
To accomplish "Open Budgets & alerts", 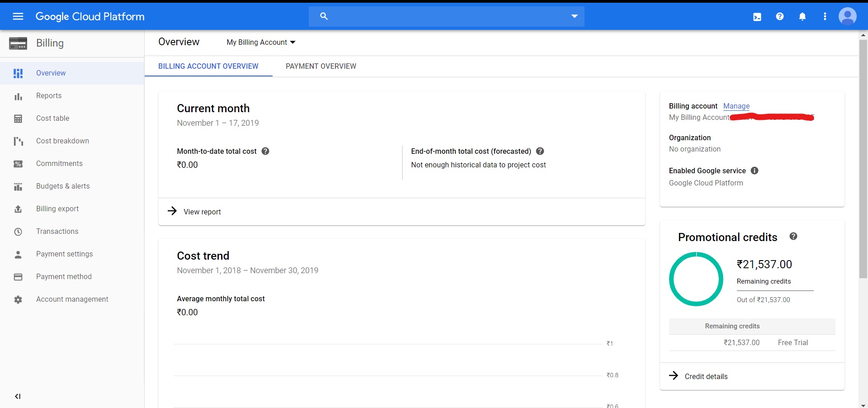I will [63, 186].
